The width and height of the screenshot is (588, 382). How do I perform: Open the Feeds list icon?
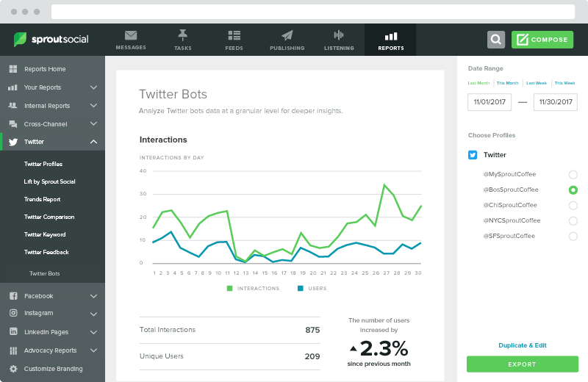tap(234, 35)
